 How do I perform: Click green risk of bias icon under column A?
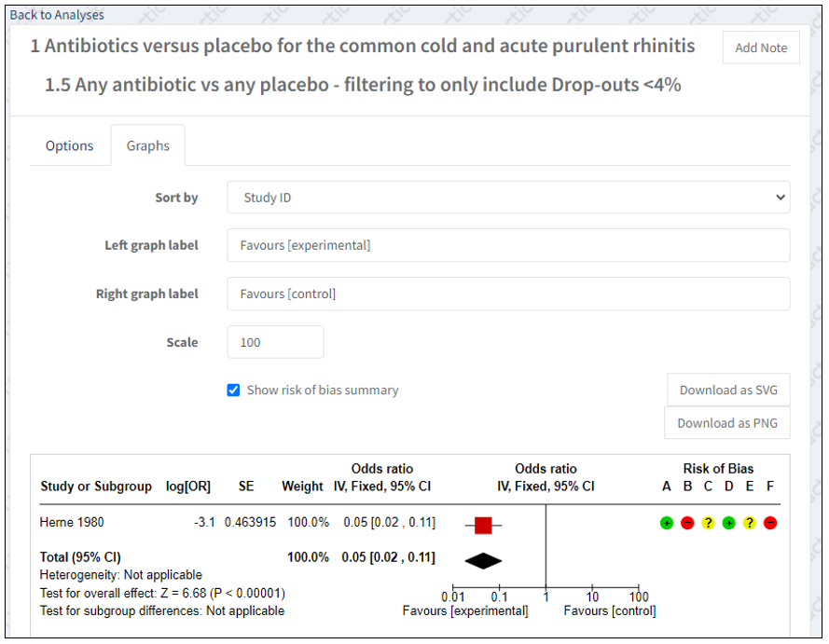tap(667, 523)
